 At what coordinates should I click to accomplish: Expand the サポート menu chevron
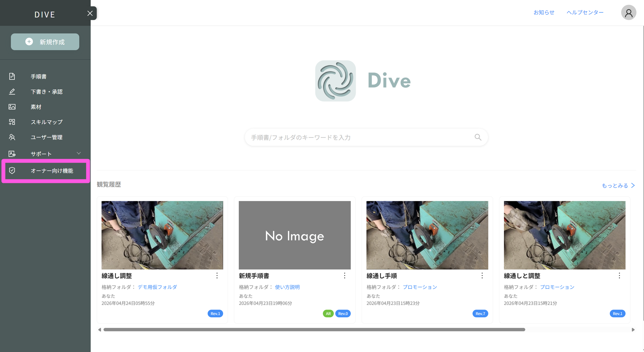tap(79, 154)
